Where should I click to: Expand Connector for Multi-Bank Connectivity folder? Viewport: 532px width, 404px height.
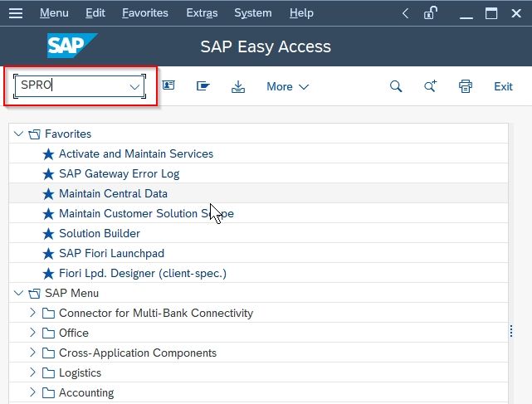click(32, 313)
